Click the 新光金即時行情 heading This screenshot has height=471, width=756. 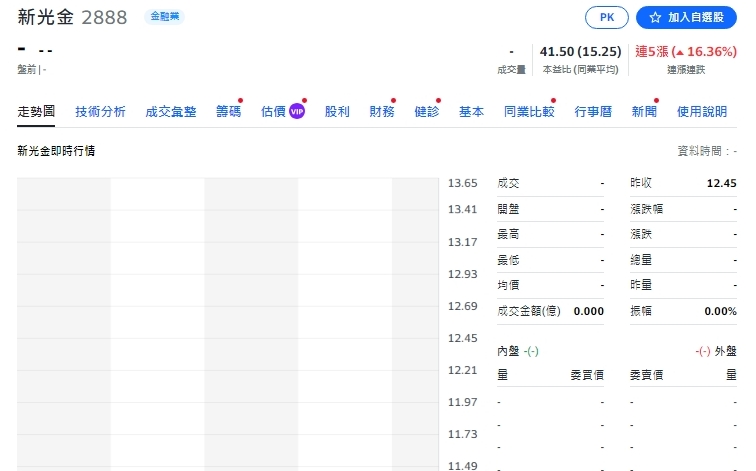(56, 151)
